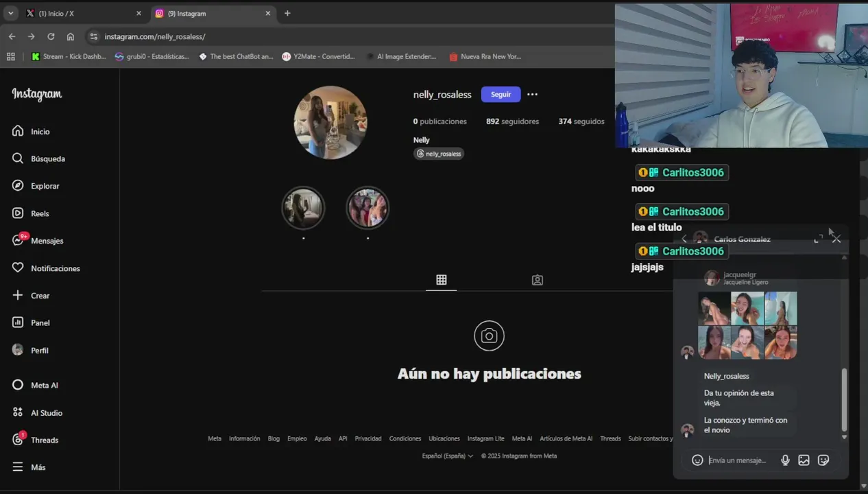
Task: Open the apps grid in bookmarks bar
Action: [10, 56]
